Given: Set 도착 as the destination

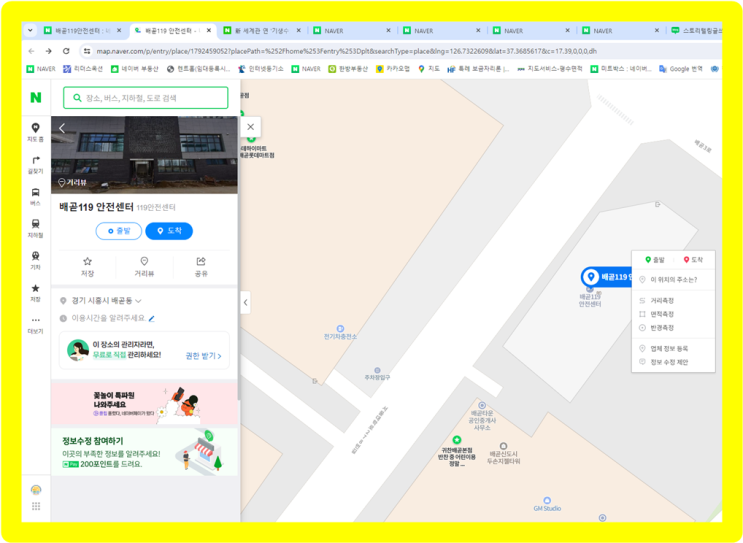Looking at the screenshot, I should [169, 231].
